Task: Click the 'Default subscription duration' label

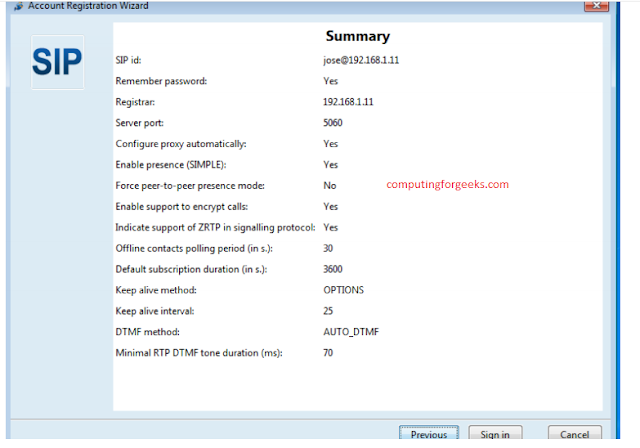Action: 191,269
